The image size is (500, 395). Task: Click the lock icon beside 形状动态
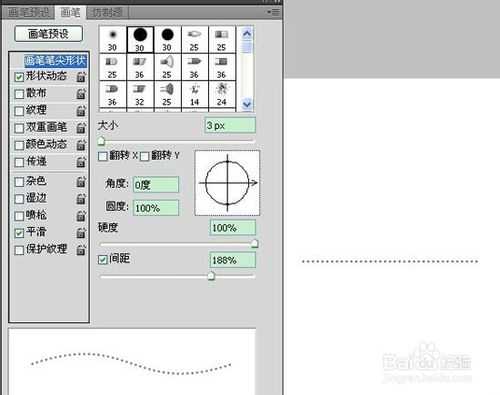pyautogui.click(x=81, y=77)
